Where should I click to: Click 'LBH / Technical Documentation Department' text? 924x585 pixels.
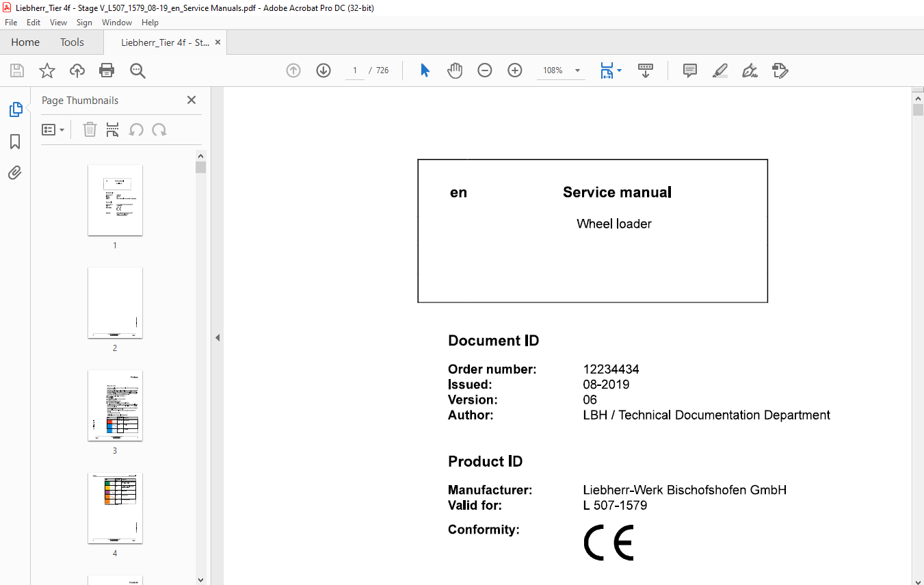point(707,415)
